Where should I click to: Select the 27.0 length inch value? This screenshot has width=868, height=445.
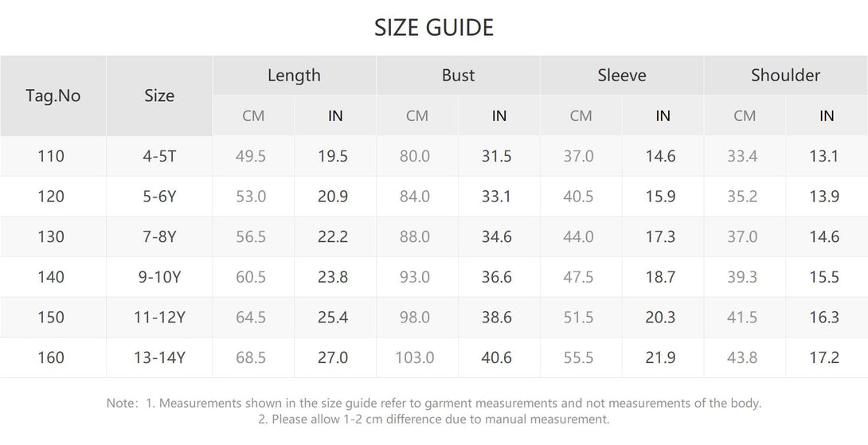333,358
